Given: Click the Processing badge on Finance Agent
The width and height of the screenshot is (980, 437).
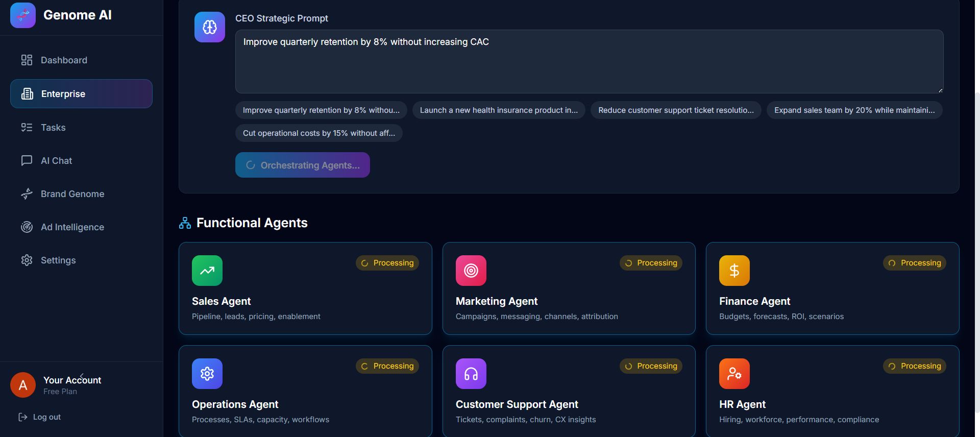Looking at the screenshot, I should [x=915, y=263].
